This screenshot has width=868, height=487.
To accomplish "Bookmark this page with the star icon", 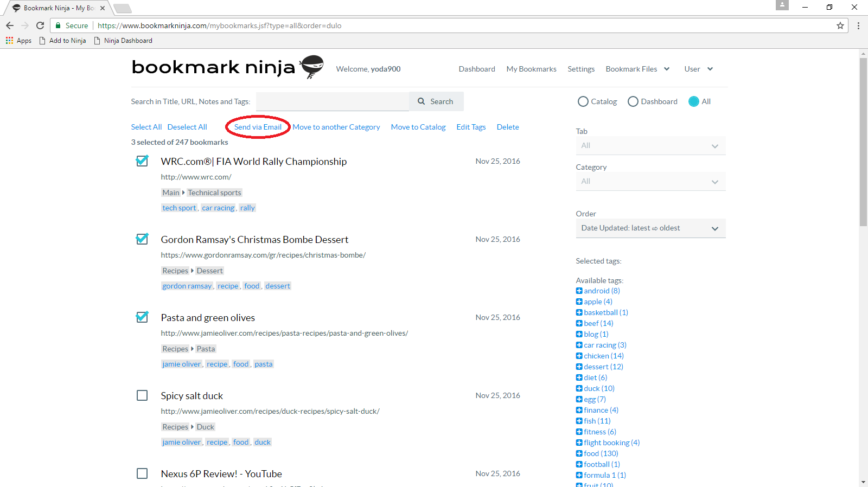I will click(x=840, y=25).
